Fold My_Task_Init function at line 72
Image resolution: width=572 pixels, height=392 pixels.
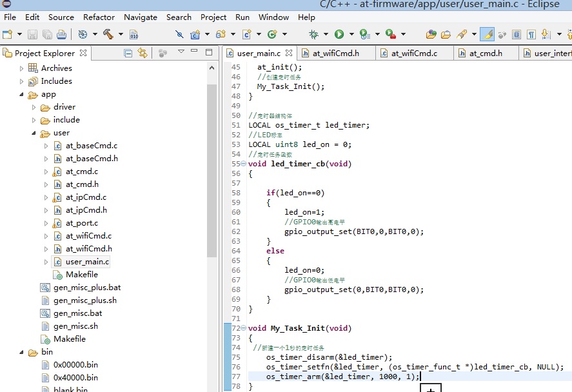[x=243, y=328]
